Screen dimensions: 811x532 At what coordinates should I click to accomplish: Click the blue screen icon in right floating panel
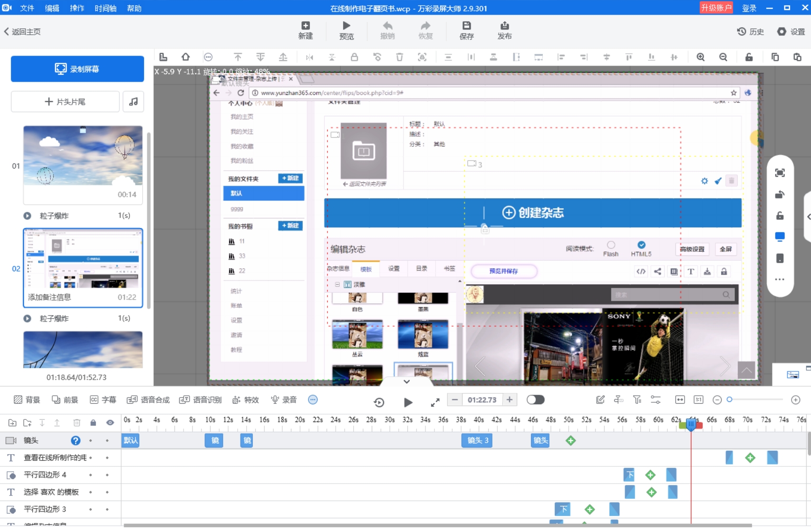click(x=780, y=237)
